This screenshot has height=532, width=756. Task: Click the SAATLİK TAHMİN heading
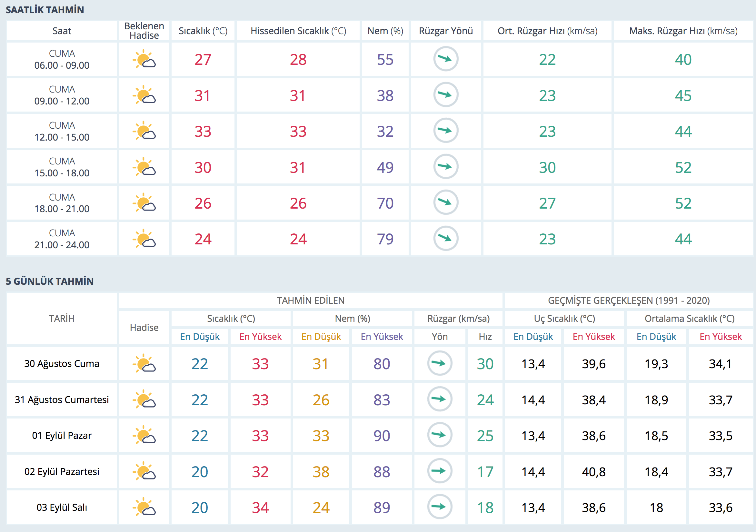[45, 10]
